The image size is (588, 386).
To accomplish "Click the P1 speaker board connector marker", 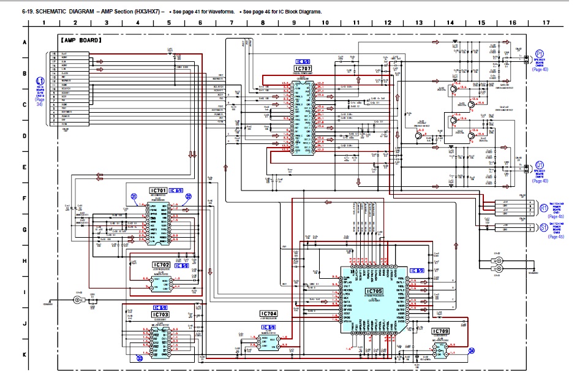I will tap(540, 54).
